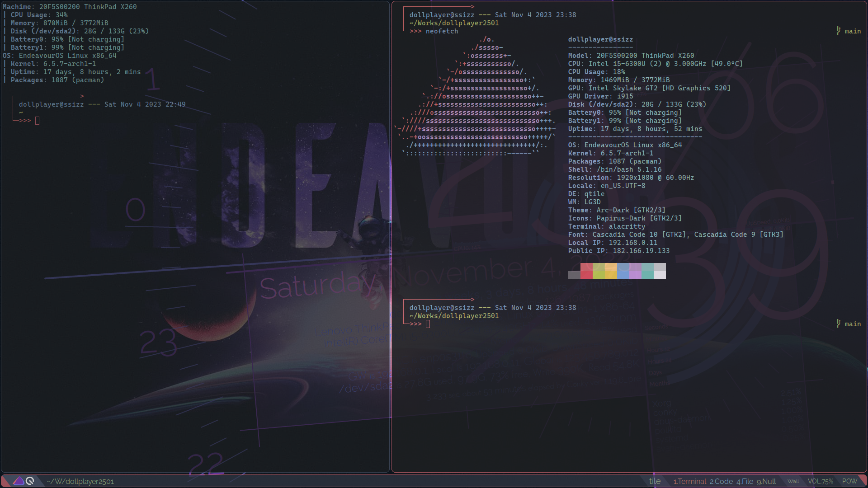Click the top '~/Works/dollplayer2501' path in the right terminal
This screenshot has width=868, height=488.
[x=454, y=23]
